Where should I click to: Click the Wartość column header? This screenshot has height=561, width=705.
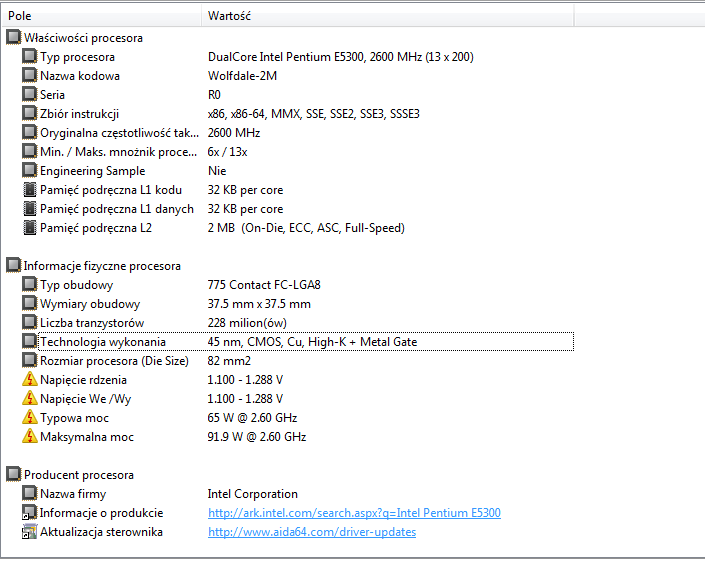(x=388, y=16)
